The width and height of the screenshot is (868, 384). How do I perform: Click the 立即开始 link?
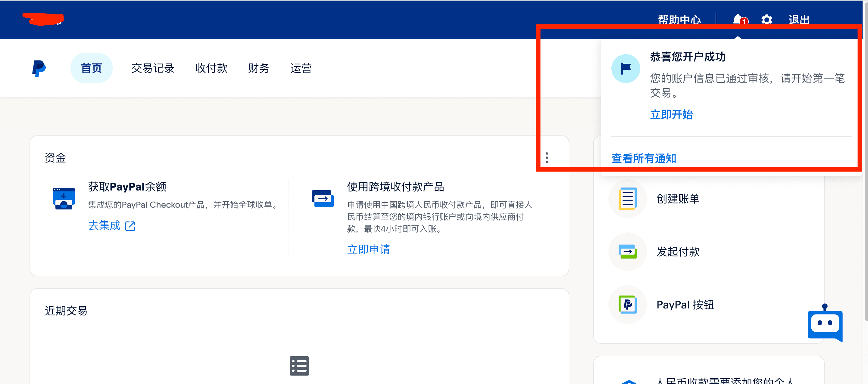[671, 115]
